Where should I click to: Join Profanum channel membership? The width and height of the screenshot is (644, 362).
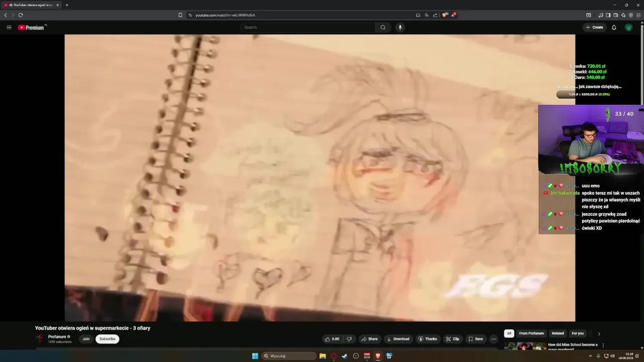point(86,339)
